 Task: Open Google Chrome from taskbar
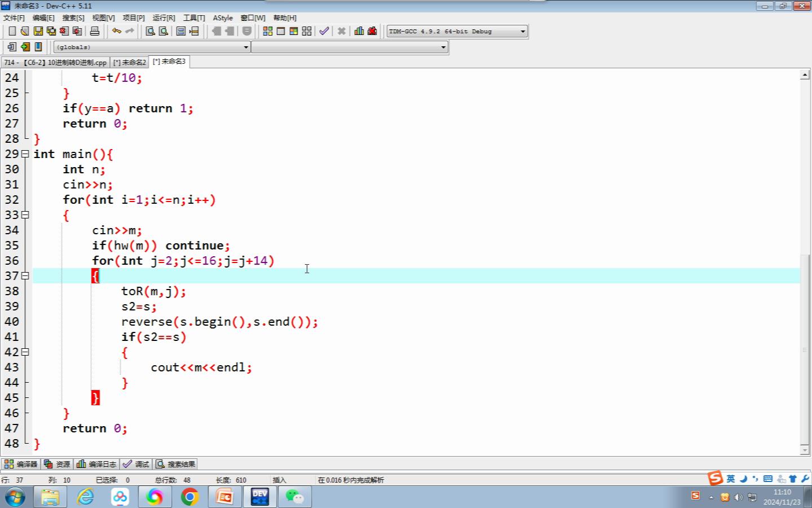[190, 497]
